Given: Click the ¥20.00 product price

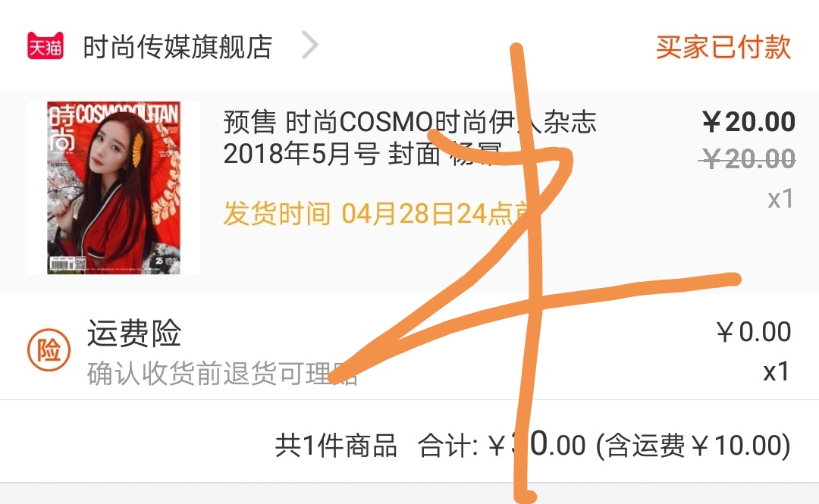Looking at the screenshot, I should click(x=748, y=122).
